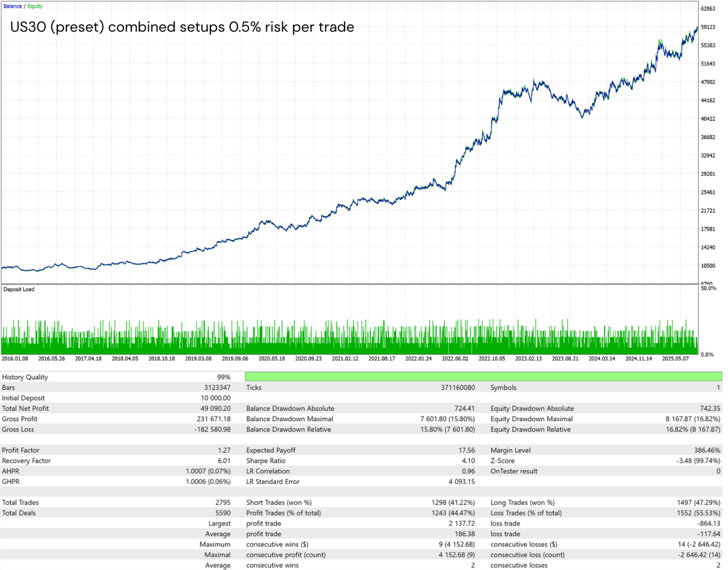Click the Equity Drawdown Maximal value

coord(693,419)
